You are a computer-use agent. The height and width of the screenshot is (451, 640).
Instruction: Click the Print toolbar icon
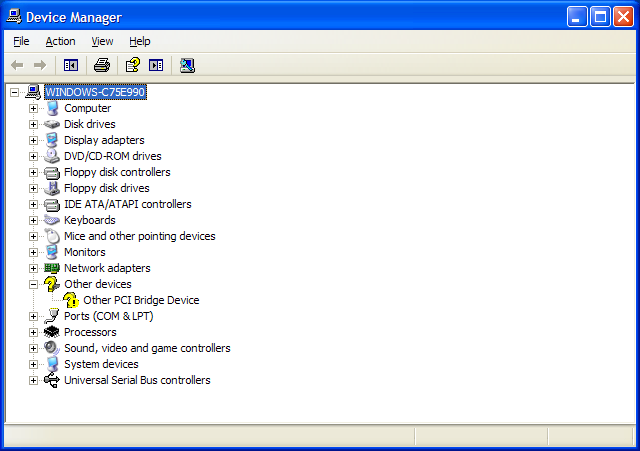tap(102, 65)
